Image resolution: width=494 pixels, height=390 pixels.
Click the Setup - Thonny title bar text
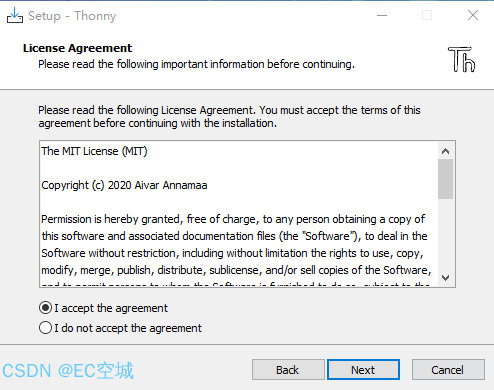[72, 16]
